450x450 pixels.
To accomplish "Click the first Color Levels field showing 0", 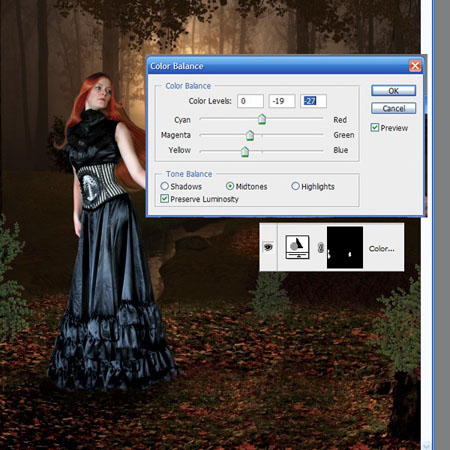I will coord(250,101).
